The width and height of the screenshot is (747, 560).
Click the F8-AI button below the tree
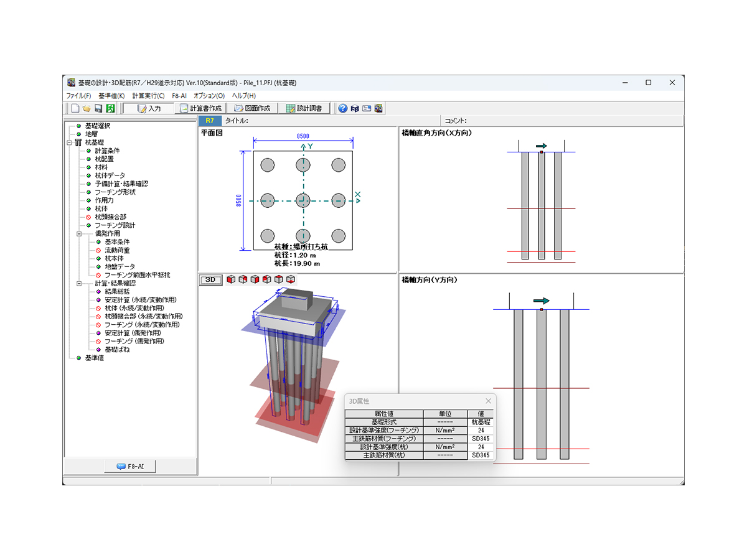click(x=130, y=466)
